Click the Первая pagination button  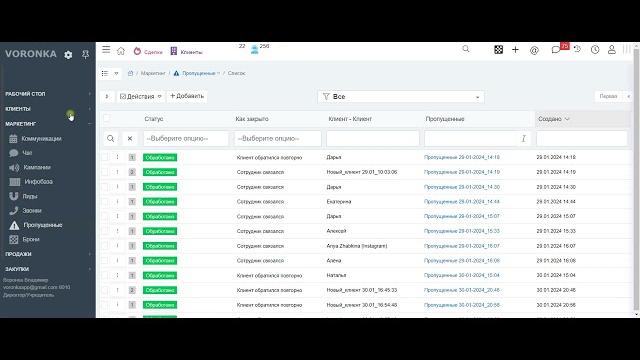coord(608,96)
